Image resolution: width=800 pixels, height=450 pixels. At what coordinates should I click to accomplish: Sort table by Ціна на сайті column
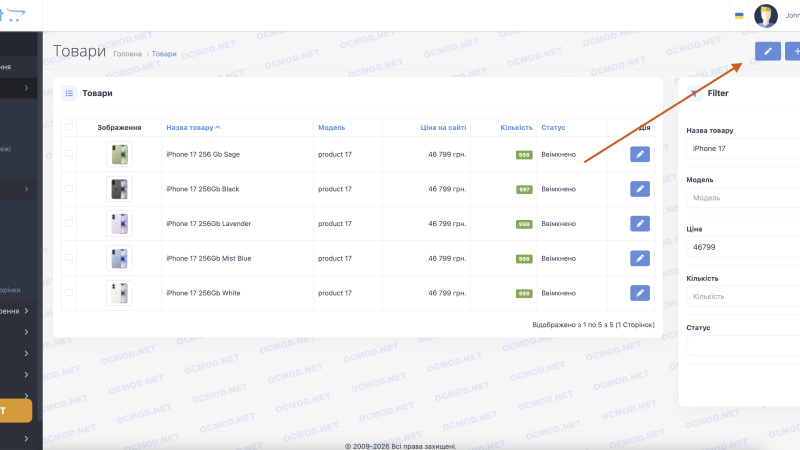(443, 128)
